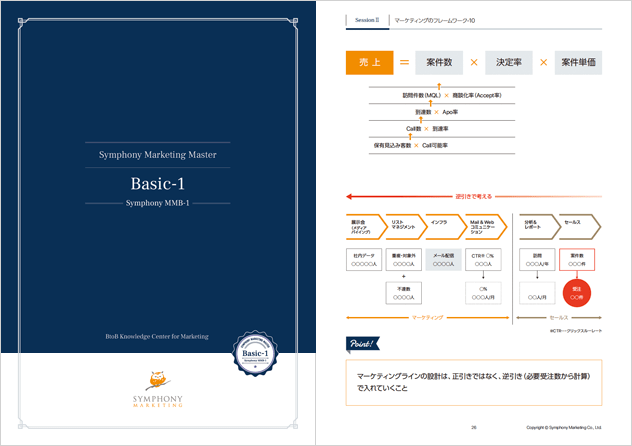Click the orange 売上 box
The image size is (632, 446).
(370, 62)
